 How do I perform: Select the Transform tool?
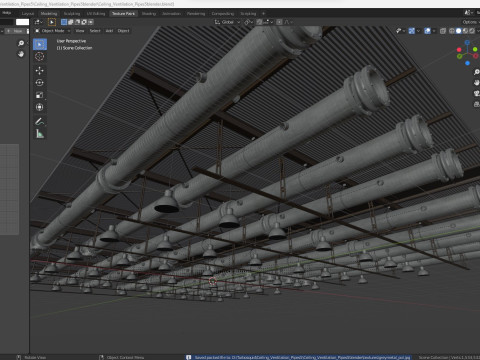40,107
